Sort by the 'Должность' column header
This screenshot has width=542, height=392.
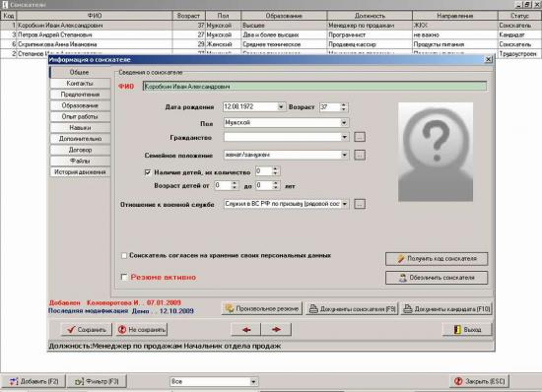[x=370, y=16]
